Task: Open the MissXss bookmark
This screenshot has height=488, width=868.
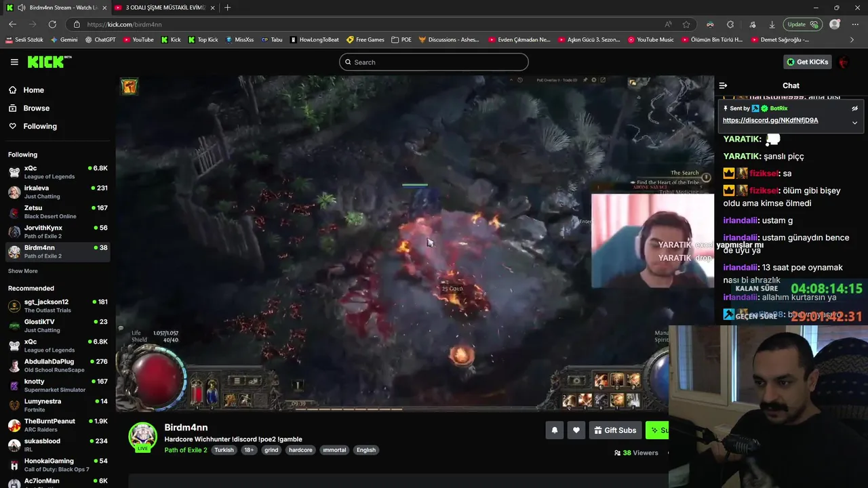Action: 239,40
